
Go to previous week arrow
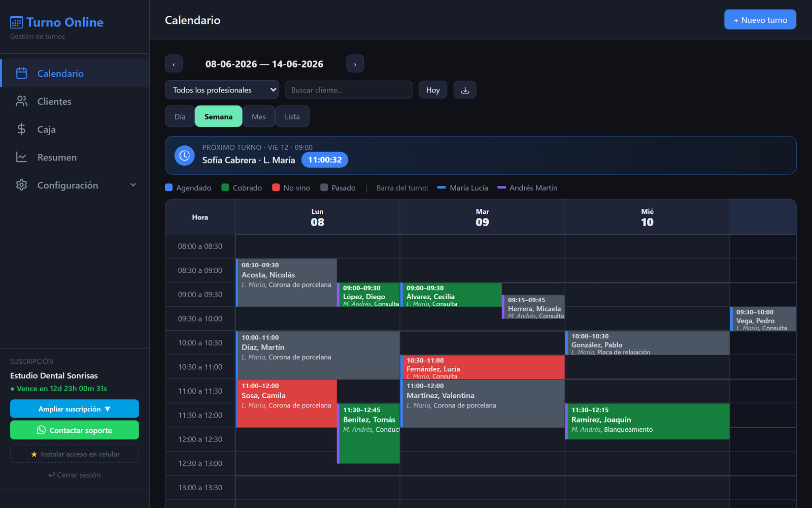(x=174, y=64)
